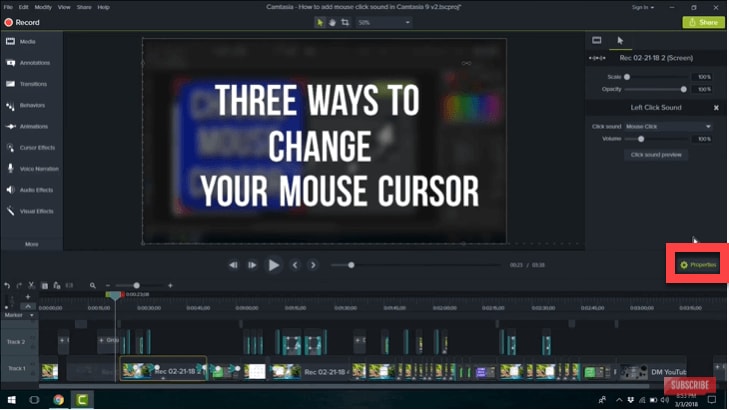Click the timeline copy icon
Viewport: 729px width, 410px height.
tap(45, 285)
